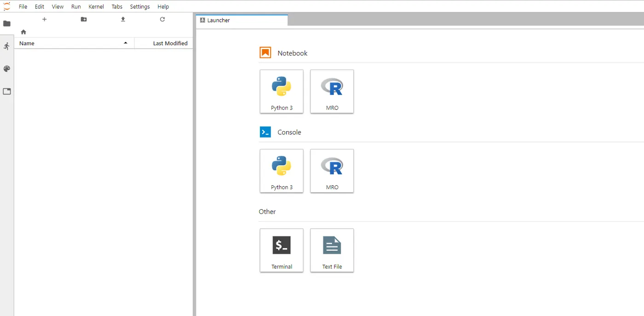Click the new launcher plus icon
The height and width of the screenshot is (316, 644).
point(45,19)
